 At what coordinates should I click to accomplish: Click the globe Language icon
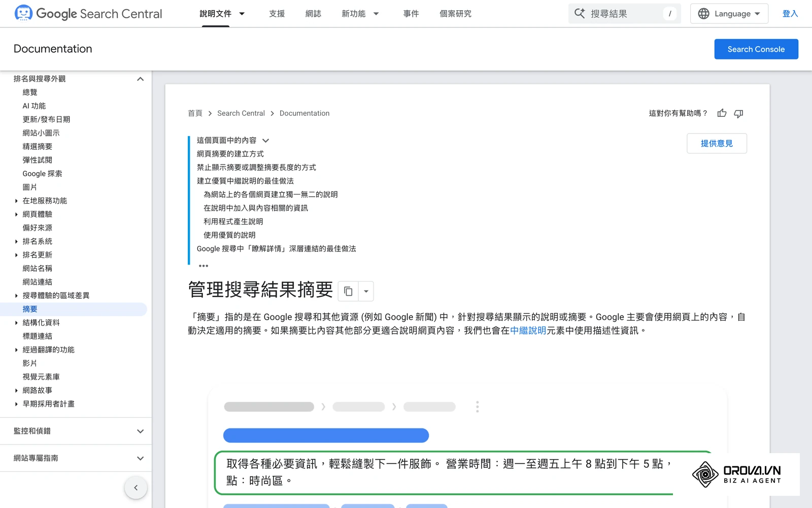[x=703, y=14]
